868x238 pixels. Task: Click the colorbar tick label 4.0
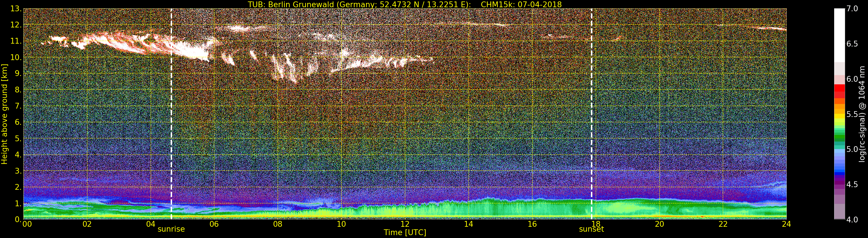pos(852,220)
